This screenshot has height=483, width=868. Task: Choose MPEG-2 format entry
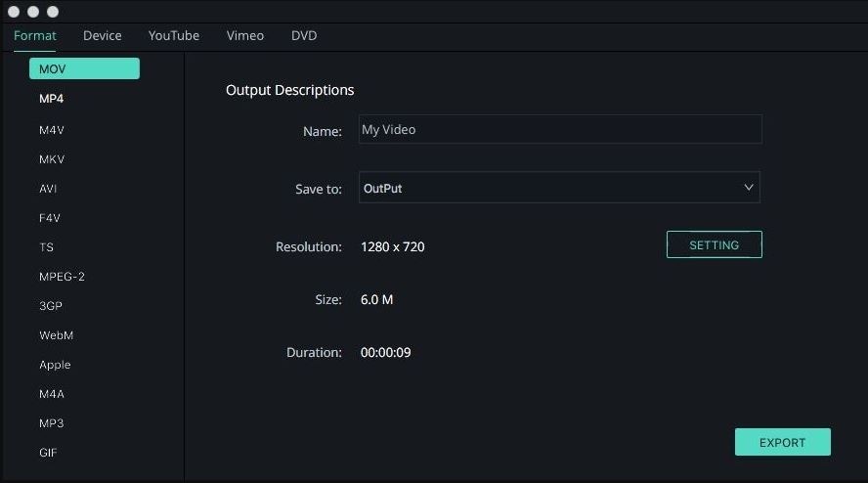point(62,277)
